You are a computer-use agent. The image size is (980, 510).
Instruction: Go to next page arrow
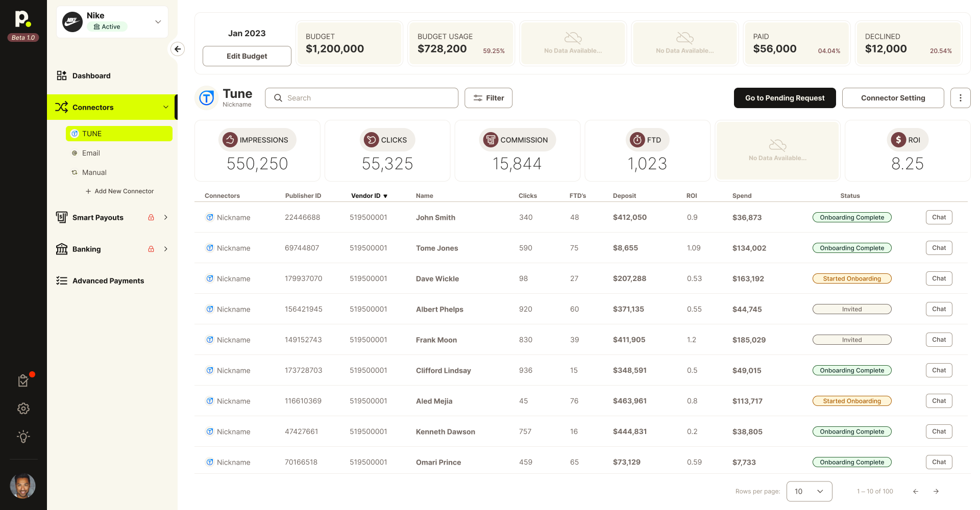(x=936, y=491)
